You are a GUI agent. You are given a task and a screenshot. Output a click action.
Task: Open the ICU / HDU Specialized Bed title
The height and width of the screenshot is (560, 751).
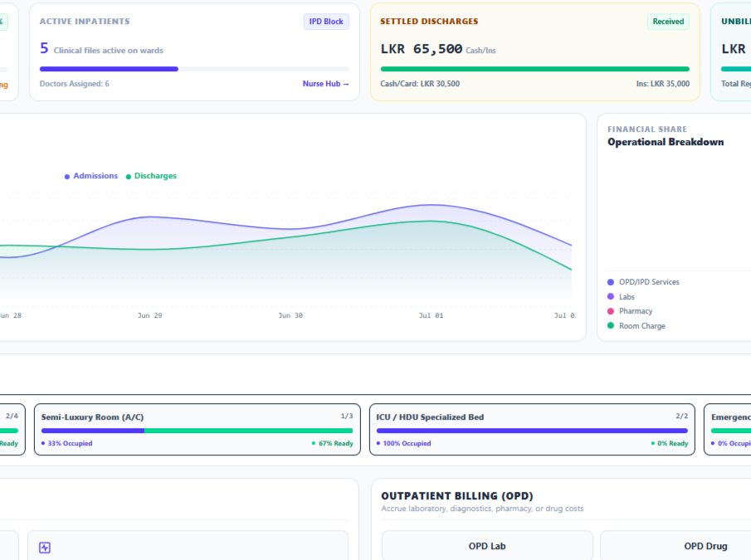point(430,416)
